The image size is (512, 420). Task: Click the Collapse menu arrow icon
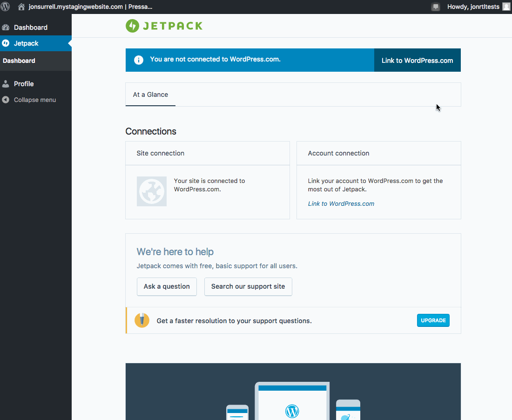(6, 100)
